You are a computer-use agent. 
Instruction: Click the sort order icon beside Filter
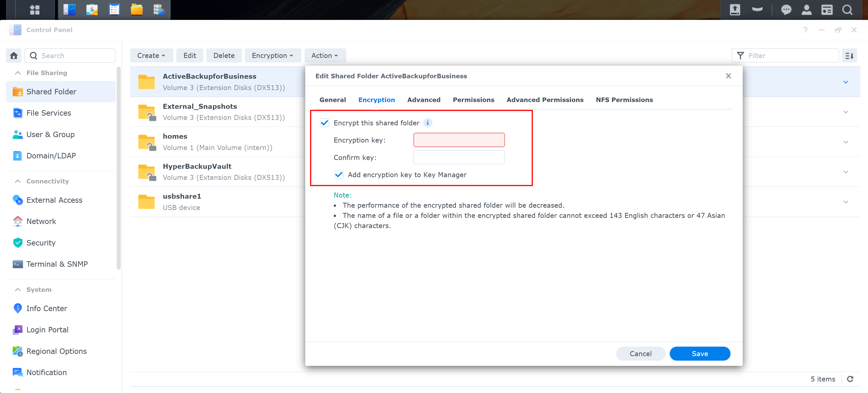[x=849, y=56]
